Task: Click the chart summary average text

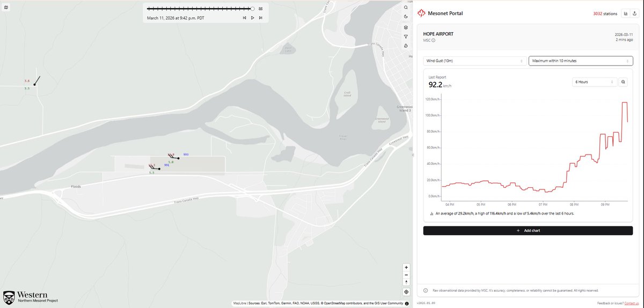Action: (504, 214)
